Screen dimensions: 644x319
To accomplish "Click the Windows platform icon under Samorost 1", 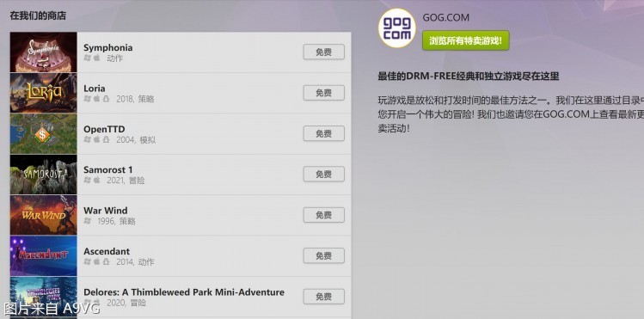I will pyautogui.click(x=87, y=180).
